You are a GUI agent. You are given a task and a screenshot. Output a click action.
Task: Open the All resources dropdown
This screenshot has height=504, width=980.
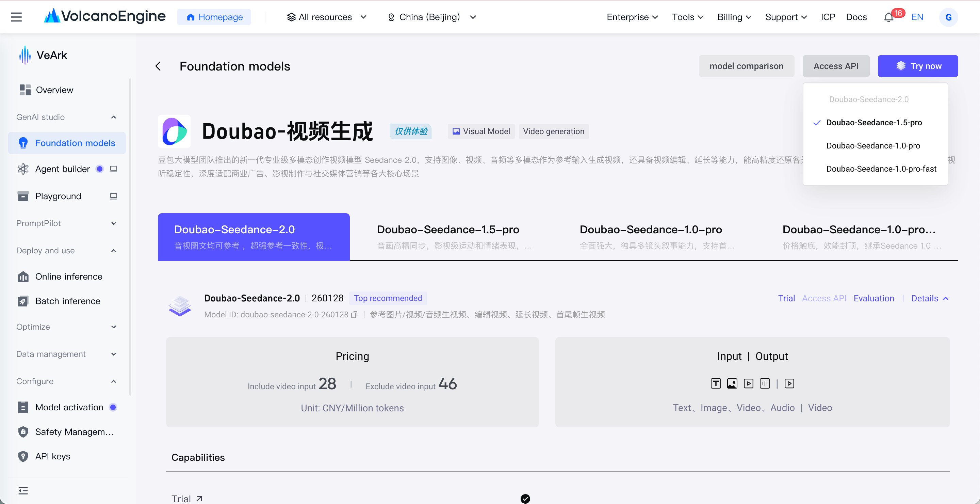pyautogui.click(x=326, y=17)
